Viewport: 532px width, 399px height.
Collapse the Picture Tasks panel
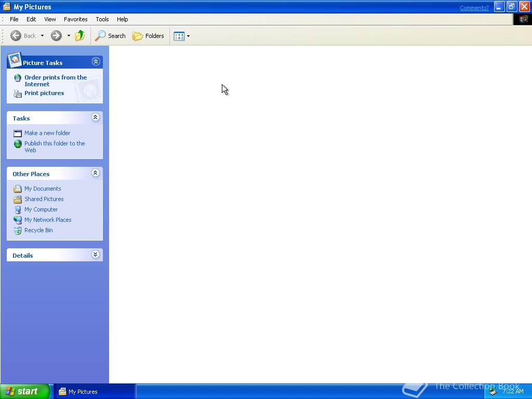(x=96, y=61)
